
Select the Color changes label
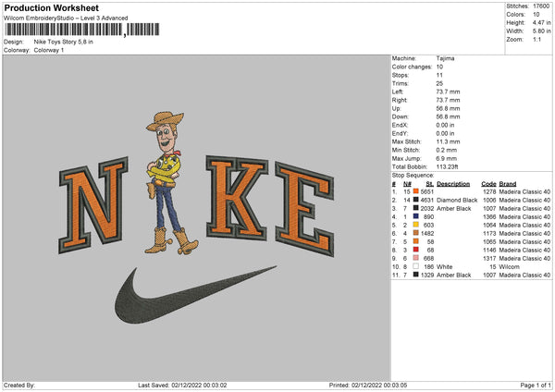pos(412,67)
